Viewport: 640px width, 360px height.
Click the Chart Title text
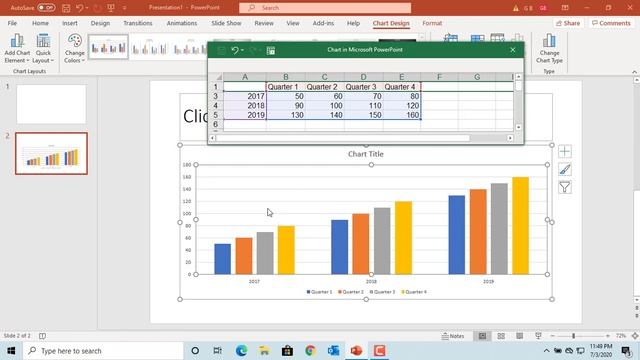(366, 154)
